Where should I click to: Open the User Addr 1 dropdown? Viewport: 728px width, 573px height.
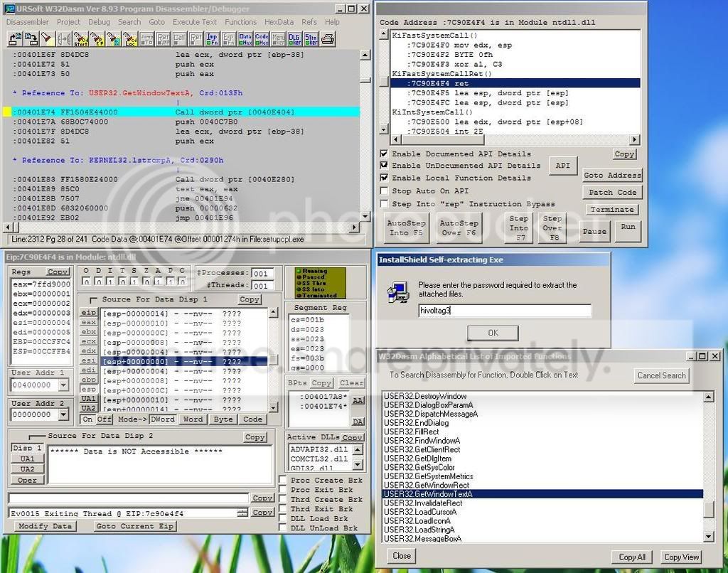(x=63, y=385)
